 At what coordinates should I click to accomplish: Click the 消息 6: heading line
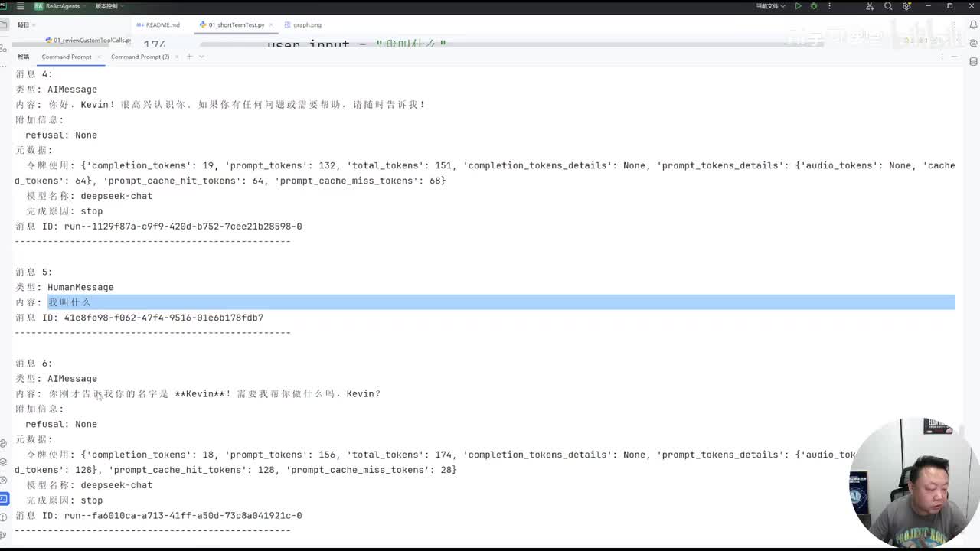click(x=34, y=364)
